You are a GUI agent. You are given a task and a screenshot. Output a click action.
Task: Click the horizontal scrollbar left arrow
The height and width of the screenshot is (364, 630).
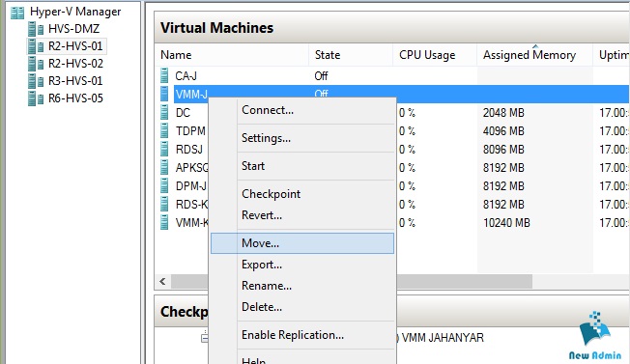pos(162,281)
